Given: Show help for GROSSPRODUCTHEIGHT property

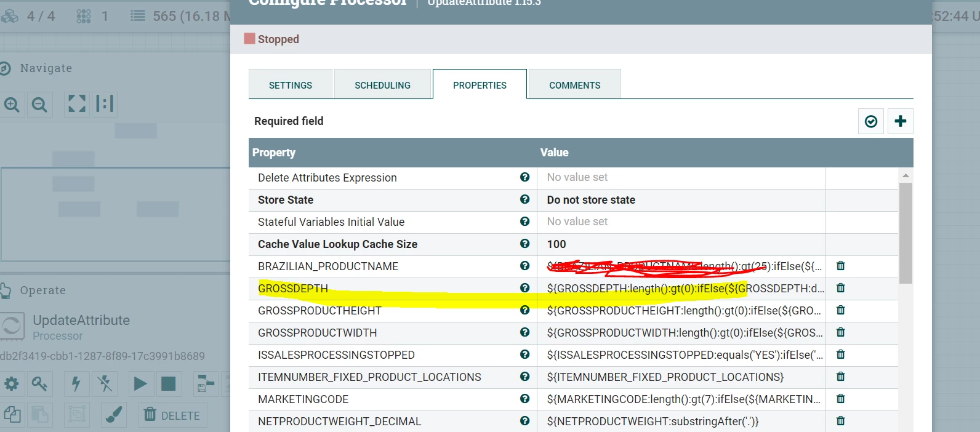Looking at the screenshot, I should [524, 310].
